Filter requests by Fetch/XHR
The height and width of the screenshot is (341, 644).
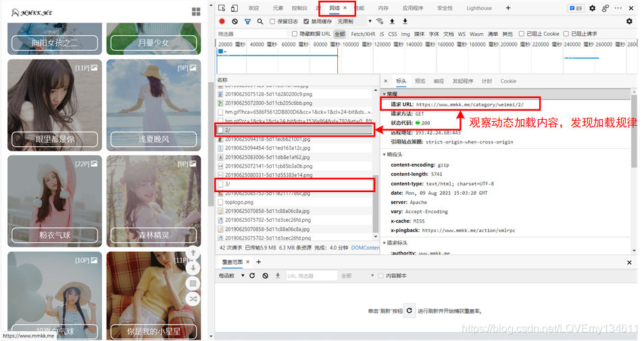(363, 34)
